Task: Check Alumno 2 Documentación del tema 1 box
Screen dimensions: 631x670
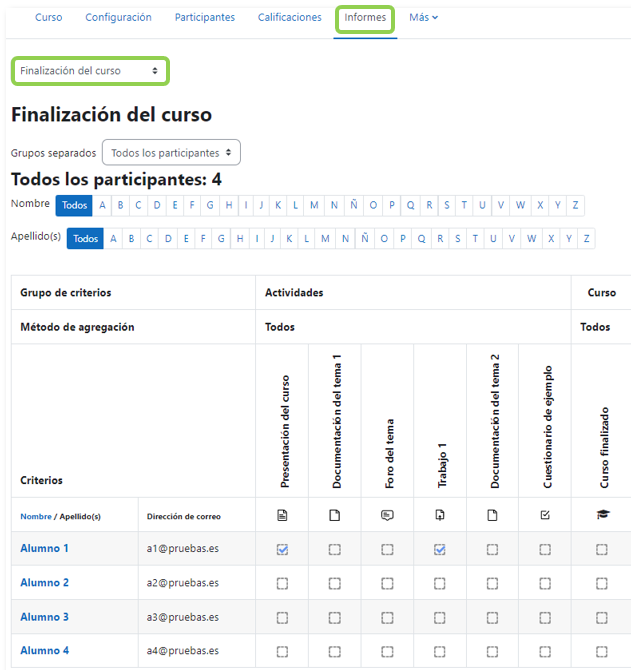Action: click(x=335, y=583)
